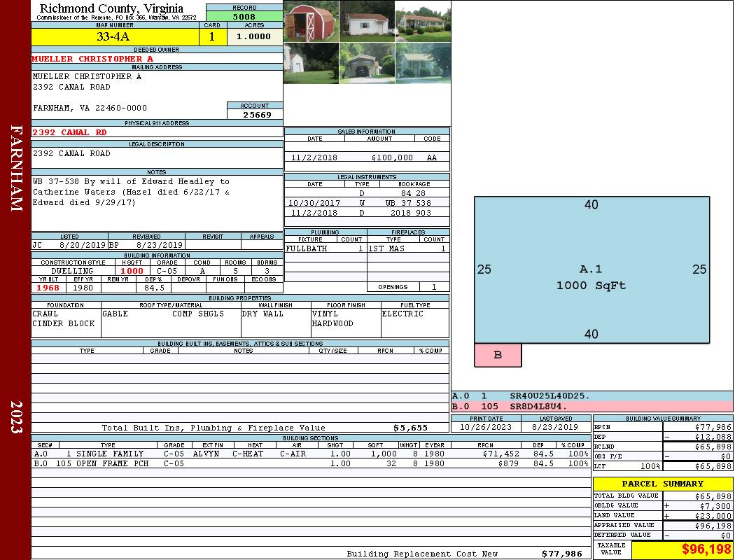Screen dimensions: 735x560
Task: Click the A.0 SINGLE FAMILY building section row
Action: (311, 454)
